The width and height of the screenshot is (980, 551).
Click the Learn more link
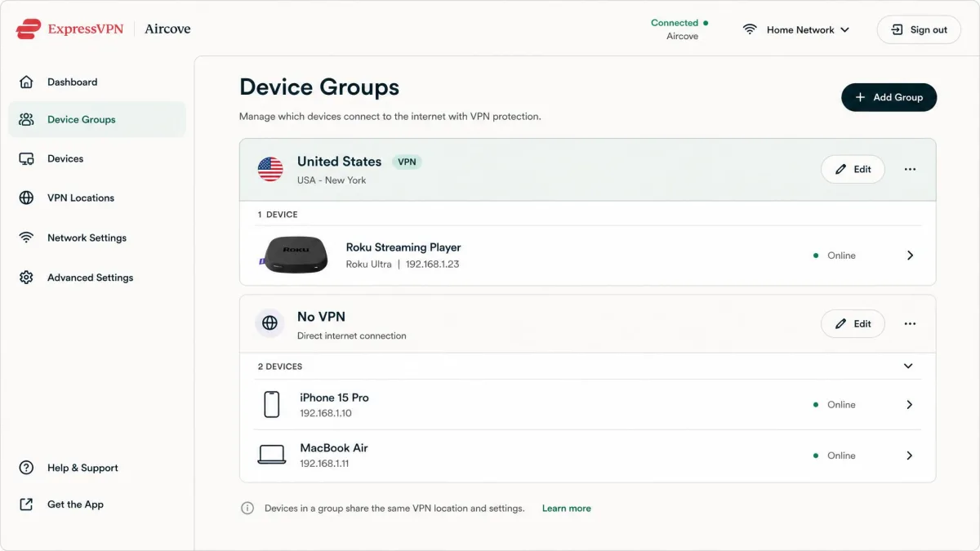566,508
